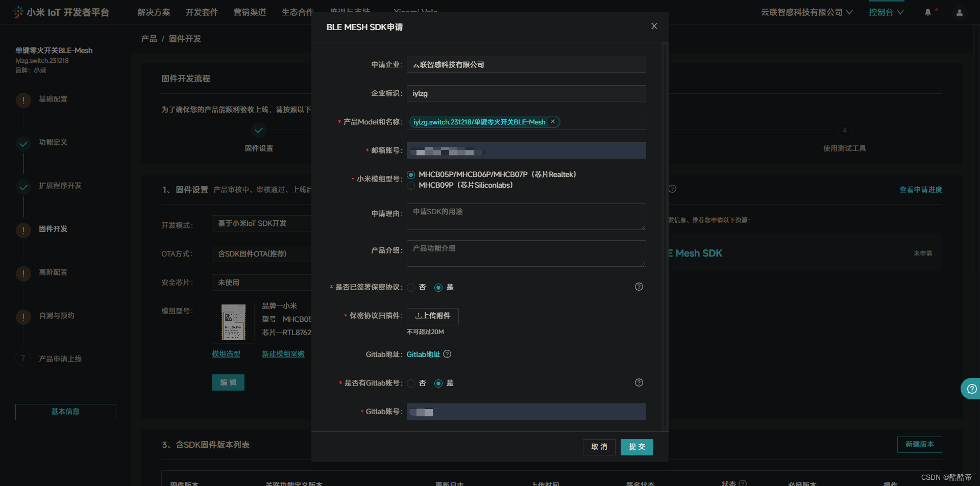Click the Gitlab账号 input field
This screenshot has width=980, height=486.
click(526, 412)
